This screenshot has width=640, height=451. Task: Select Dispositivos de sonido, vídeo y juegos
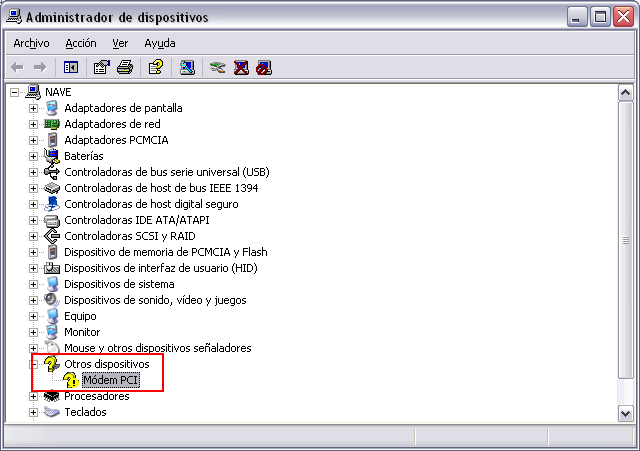pyautogui.click(x=155, y=300)
